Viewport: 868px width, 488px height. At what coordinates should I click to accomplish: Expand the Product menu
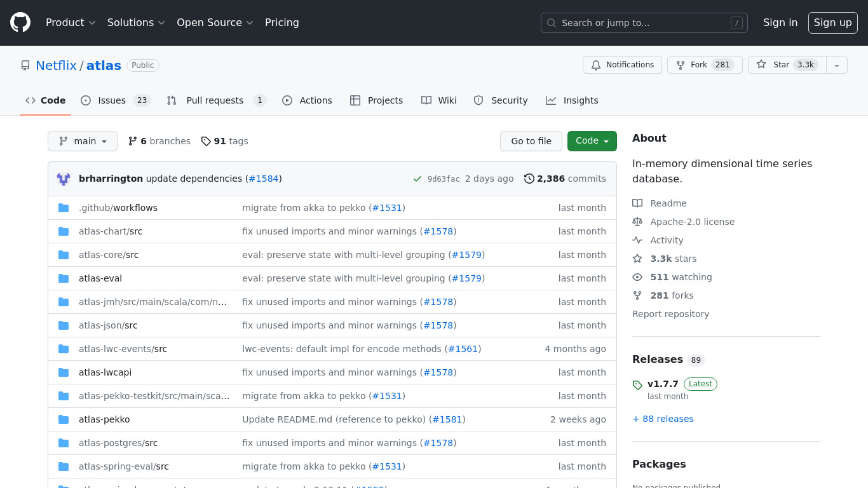coord(71,23)
